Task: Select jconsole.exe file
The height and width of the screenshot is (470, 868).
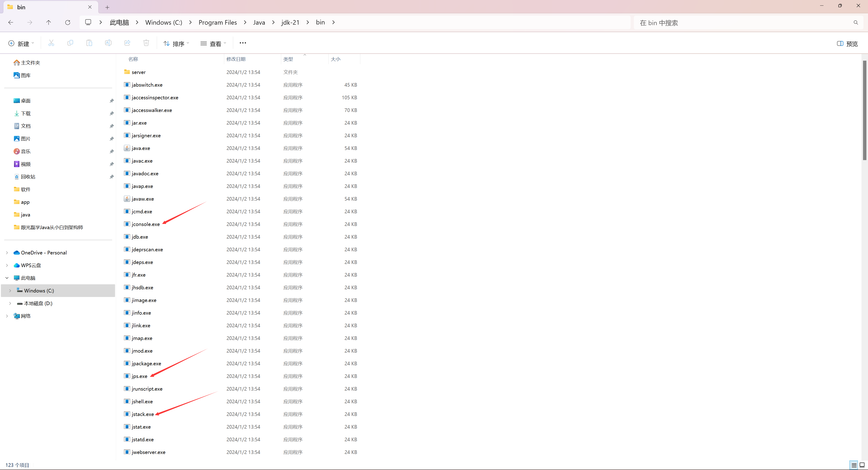Action: click(146, 224)
